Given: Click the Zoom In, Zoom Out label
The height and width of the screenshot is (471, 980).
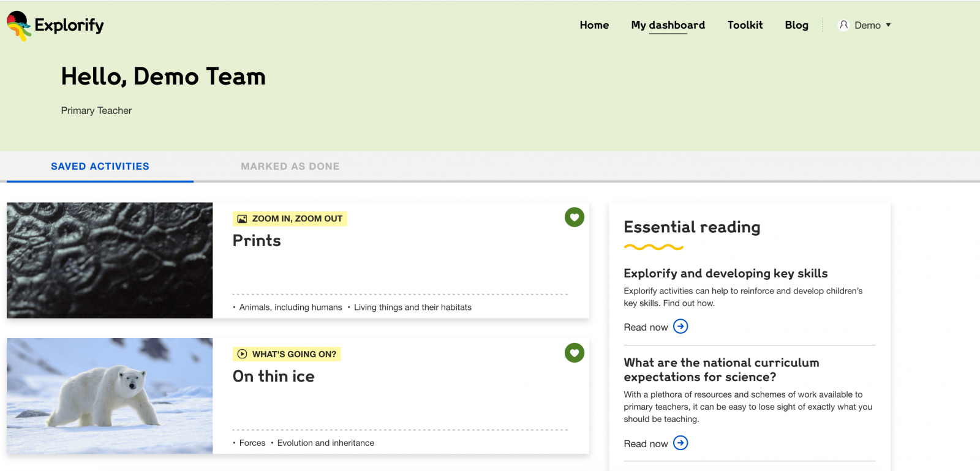Looking at the screenshot, I should pyautogui.click(x=297, y=219).
